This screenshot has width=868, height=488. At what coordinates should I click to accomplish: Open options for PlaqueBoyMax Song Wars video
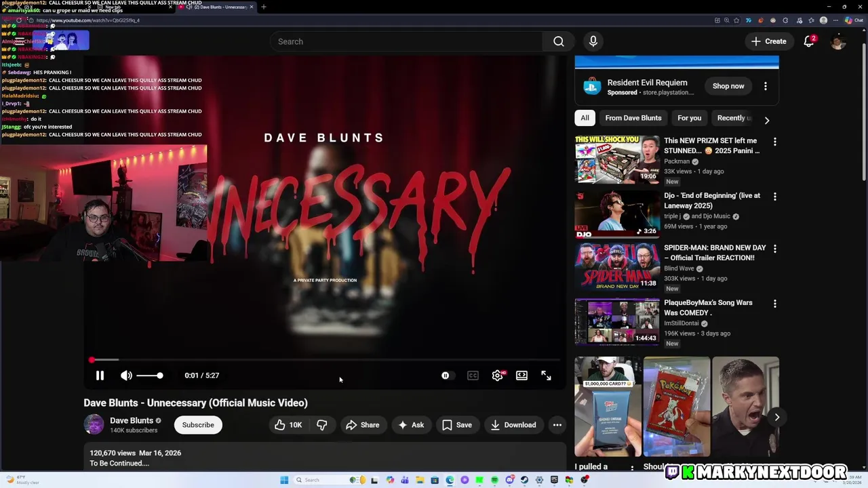tap(775, 304)
